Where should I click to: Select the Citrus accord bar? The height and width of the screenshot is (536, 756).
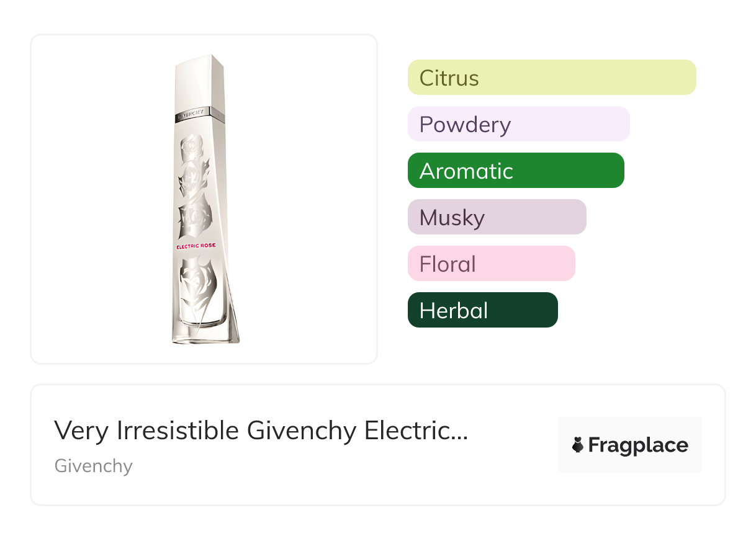[x=551, y=78]
